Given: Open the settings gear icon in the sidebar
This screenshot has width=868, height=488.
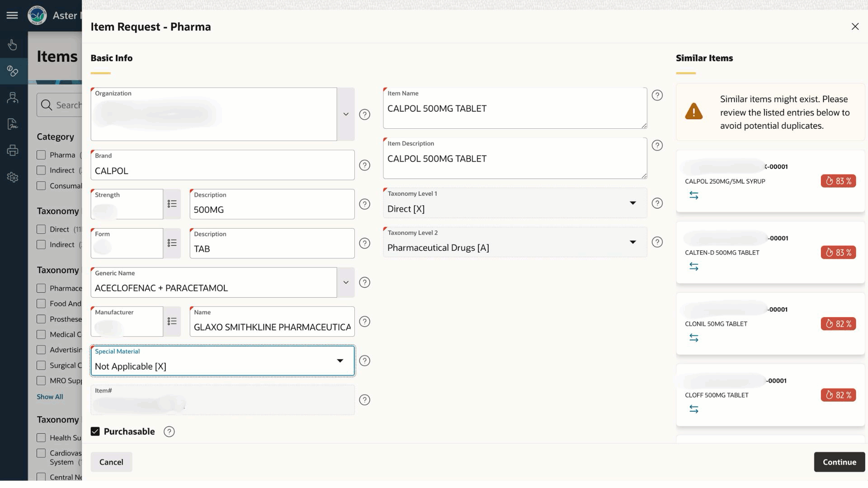Looking at the screenshot, I should click(12, 177).
